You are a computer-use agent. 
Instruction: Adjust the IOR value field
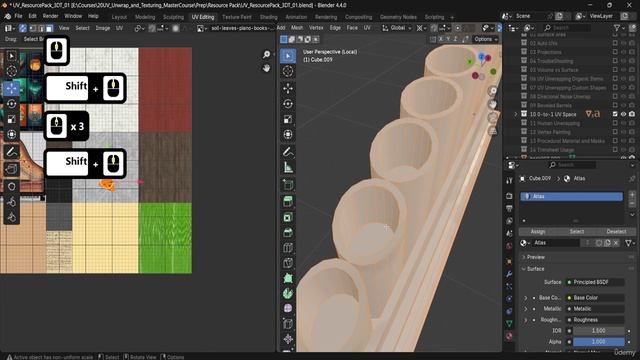tap(598, 331)
